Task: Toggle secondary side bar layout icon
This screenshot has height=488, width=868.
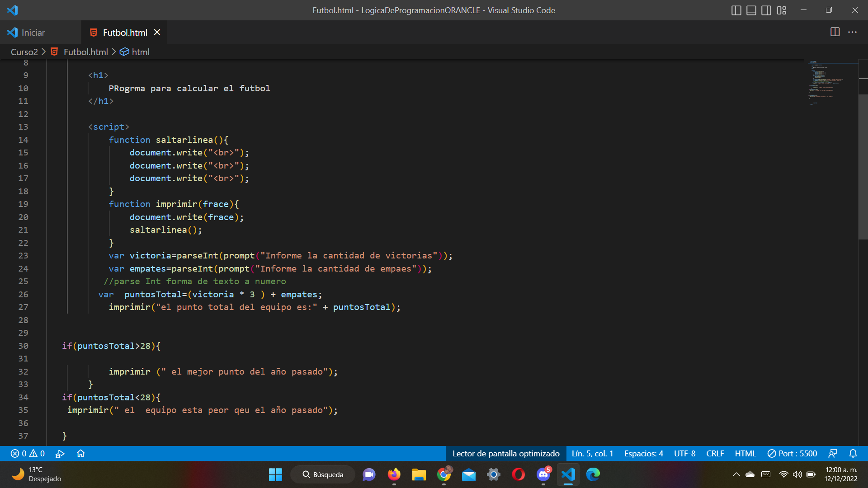Action: pyautogui.click(x=766, y=10)
